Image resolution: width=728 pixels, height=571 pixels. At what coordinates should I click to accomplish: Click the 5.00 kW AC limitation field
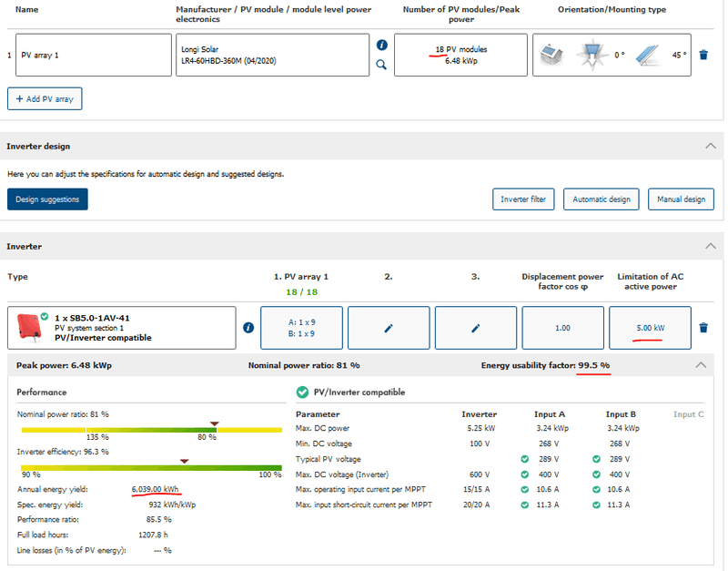(650, 328)
